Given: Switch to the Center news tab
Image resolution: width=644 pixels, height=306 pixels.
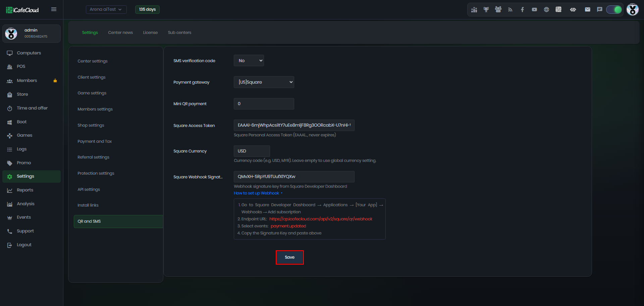Looking at the screenshot, I should (x=120, y=33).
